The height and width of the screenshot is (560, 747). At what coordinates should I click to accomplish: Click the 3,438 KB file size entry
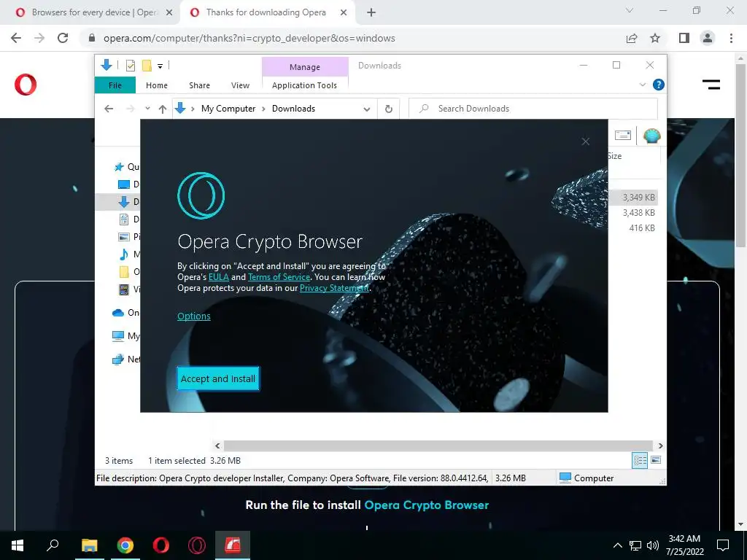pyautogui.click(x=638, y=213)
